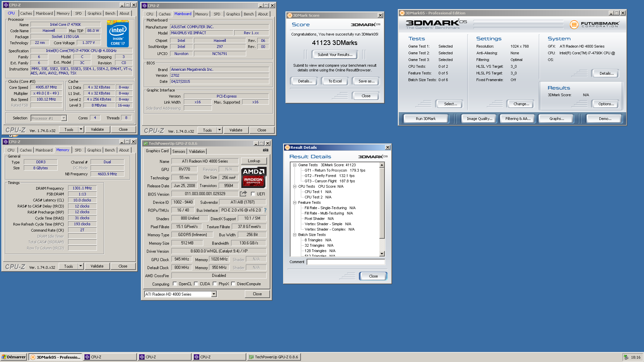
Task: Open Tools dropdown arrow in Memory window
Action: 80,266
